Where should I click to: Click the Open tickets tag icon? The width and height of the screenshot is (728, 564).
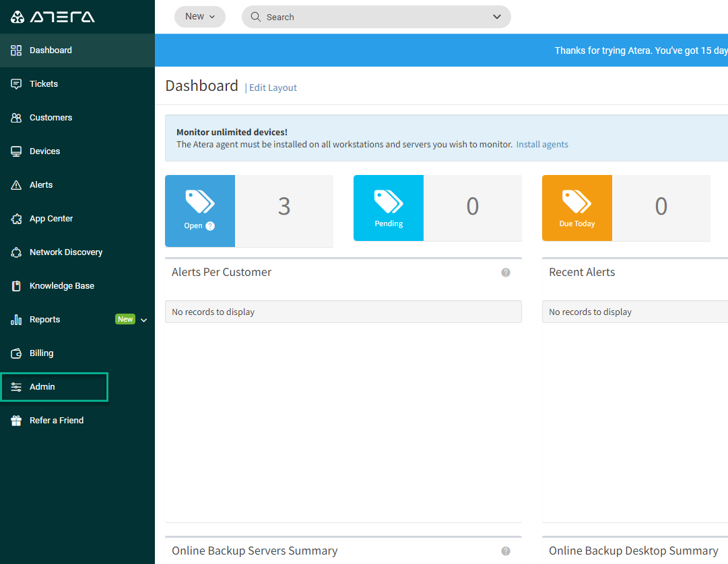point(200,202)
